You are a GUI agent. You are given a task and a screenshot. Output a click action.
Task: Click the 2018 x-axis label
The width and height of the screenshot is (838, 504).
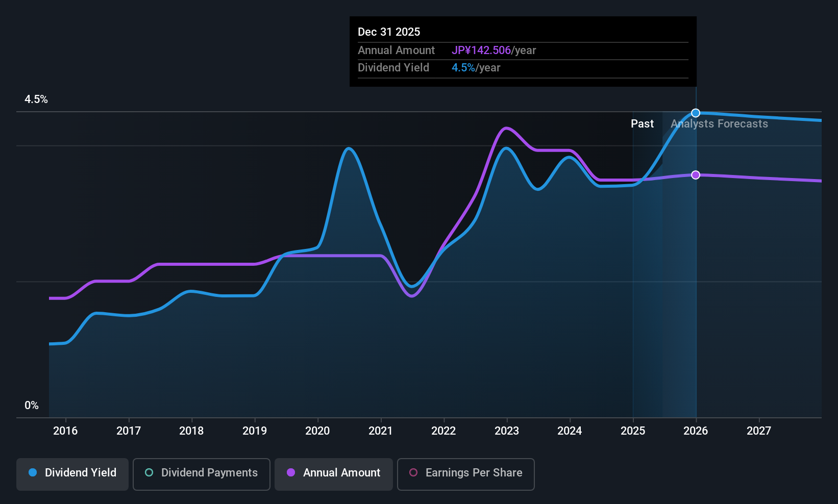click(x=191, y=431)
